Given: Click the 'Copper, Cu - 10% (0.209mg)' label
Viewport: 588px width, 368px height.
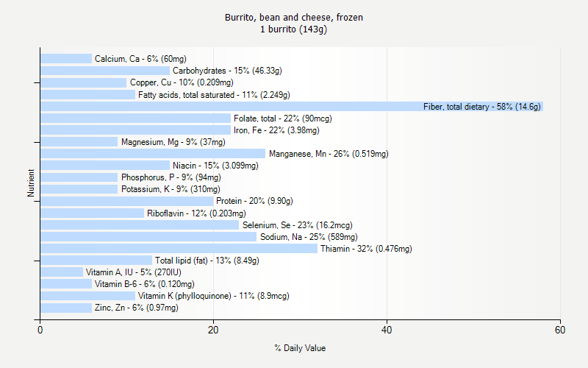Looking at the screenshot, I should (x=182, y=82).
